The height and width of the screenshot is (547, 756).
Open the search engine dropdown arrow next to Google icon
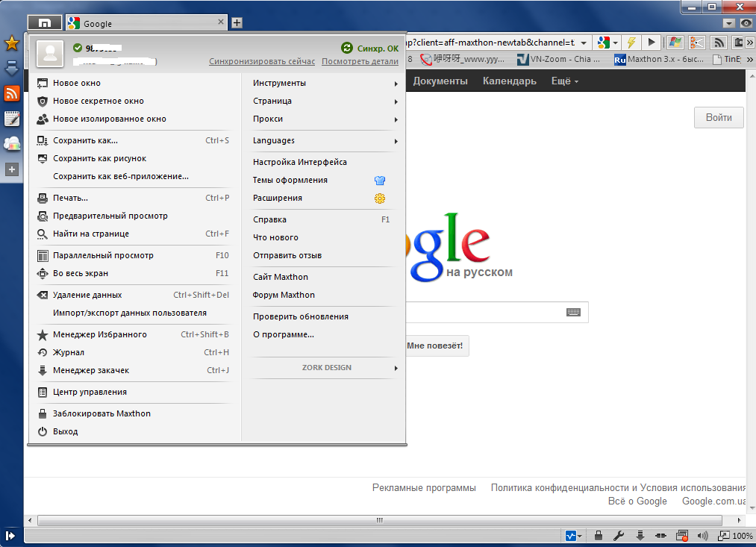[x=616, y=43]
